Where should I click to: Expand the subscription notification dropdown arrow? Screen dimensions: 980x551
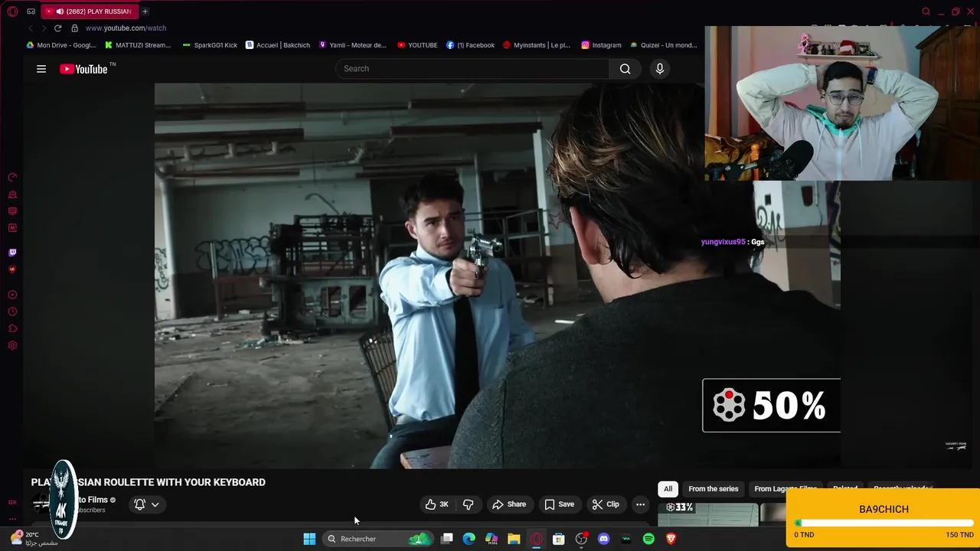click(155, 504)
